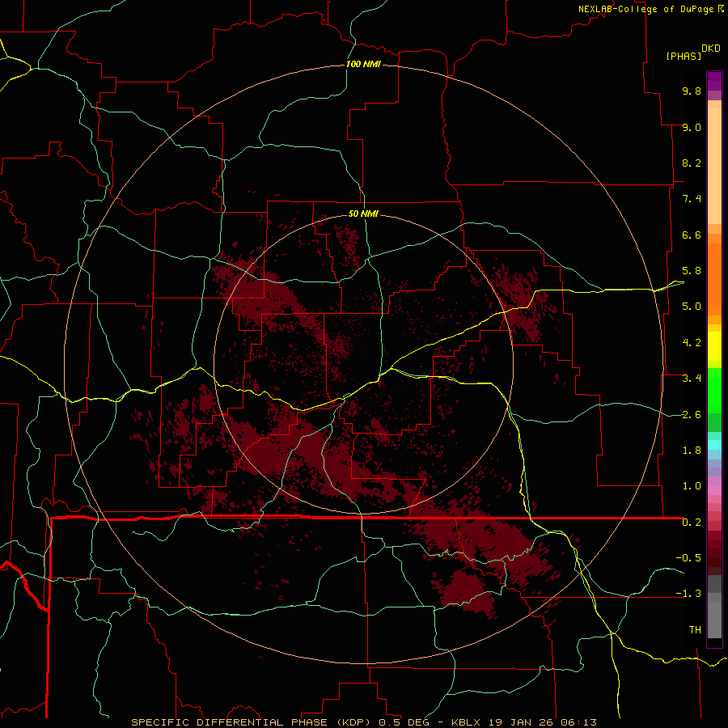The image size is (728, 728).
Task: Click the 1.0 value on the color scale
Action: click(692, 486)
